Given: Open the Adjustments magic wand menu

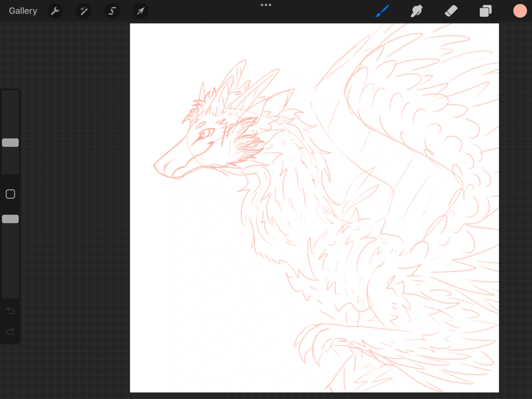Looking at the screenshot, I should (x=83, y=11).
